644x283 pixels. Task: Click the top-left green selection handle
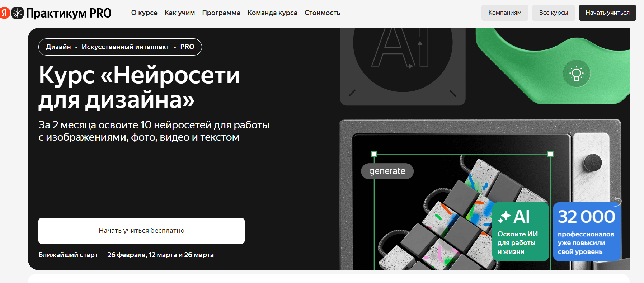click(374, 154)
